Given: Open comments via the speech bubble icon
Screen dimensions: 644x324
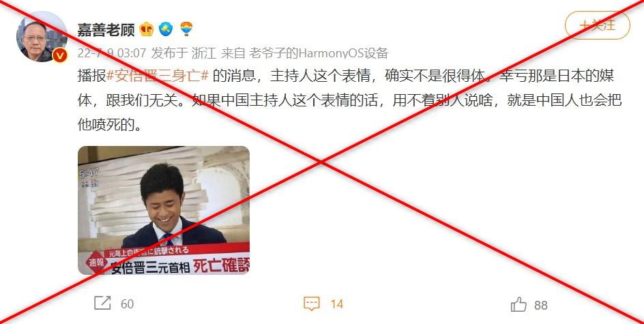Looking at the screenshot, I should [311, 304].
